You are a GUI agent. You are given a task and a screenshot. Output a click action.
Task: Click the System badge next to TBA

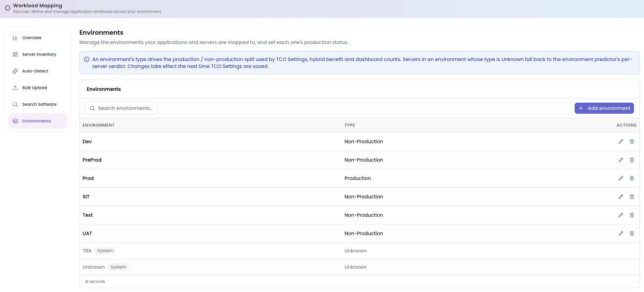[x=105, y=251]
